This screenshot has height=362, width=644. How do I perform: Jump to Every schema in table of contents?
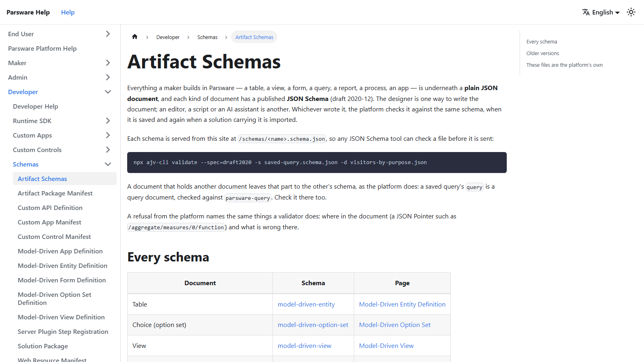point(542,41)
